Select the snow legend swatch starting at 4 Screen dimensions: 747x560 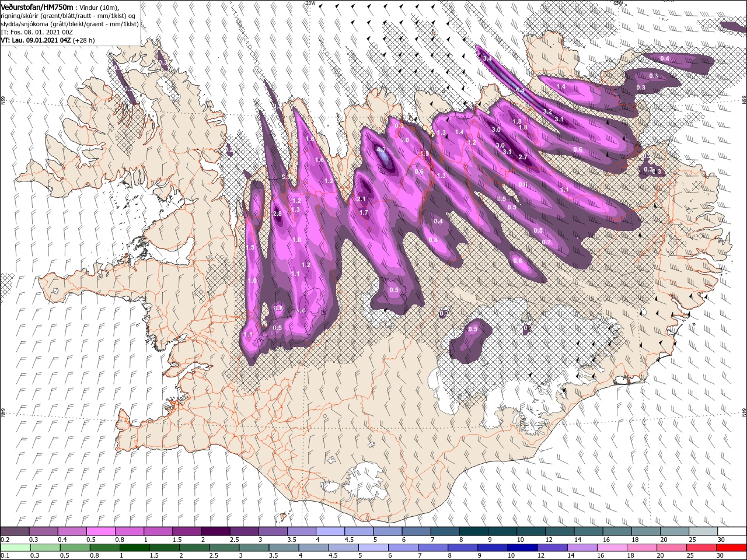[330, 531]
